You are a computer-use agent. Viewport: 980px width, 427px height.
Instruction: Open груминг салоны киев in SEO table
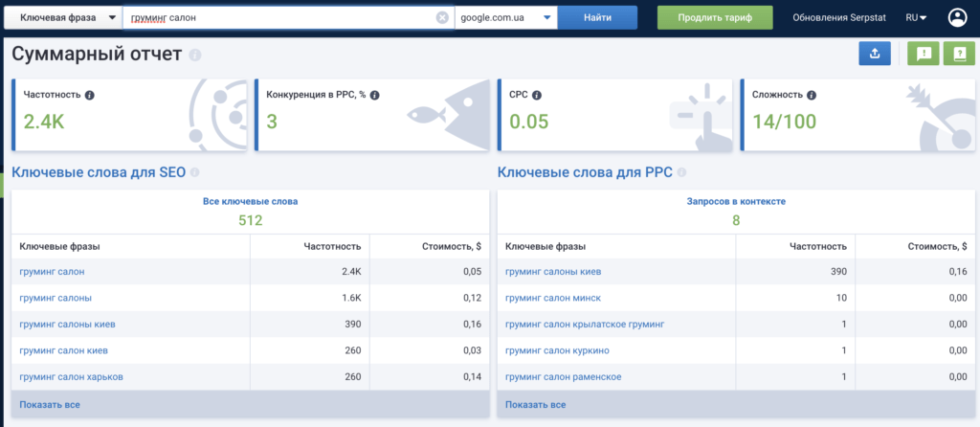67,325
